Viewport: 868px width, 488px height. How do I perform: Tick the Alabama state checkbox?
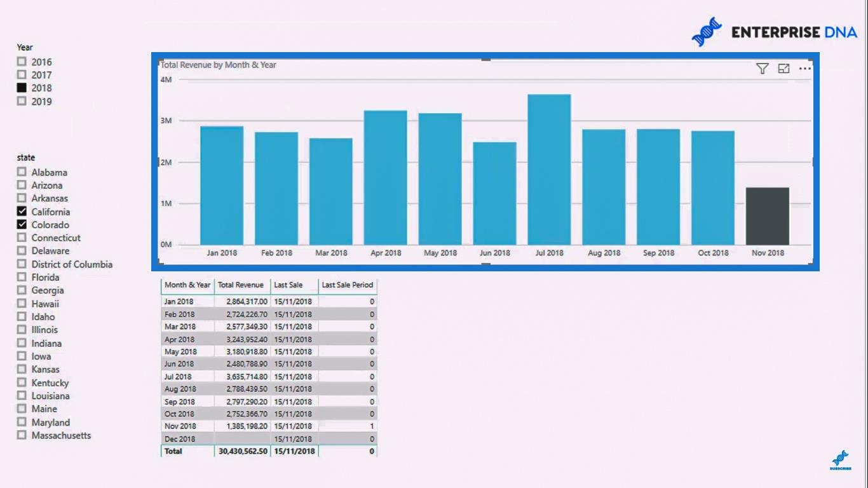click(22, 172)
